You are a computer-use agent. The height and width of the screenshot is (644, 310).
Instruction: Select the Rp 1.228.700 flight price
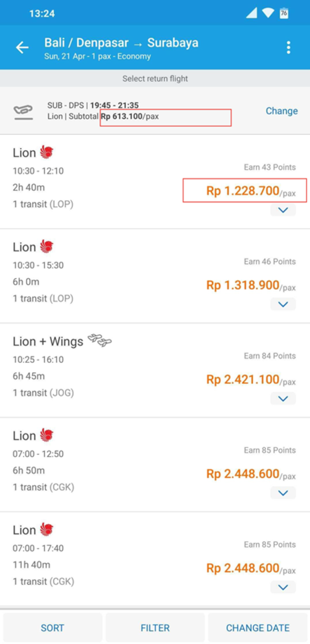251,191
